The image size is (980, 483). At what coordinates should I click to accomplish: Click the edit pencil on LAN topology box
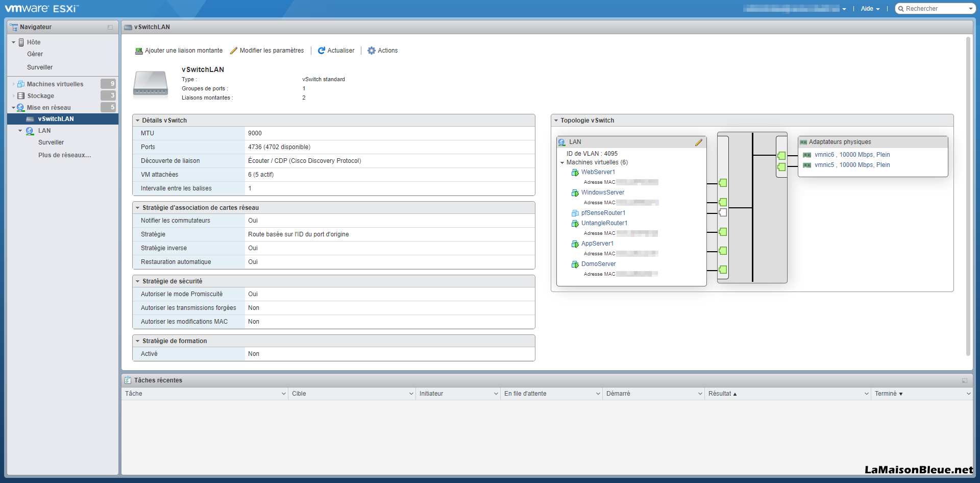point(699,142)
